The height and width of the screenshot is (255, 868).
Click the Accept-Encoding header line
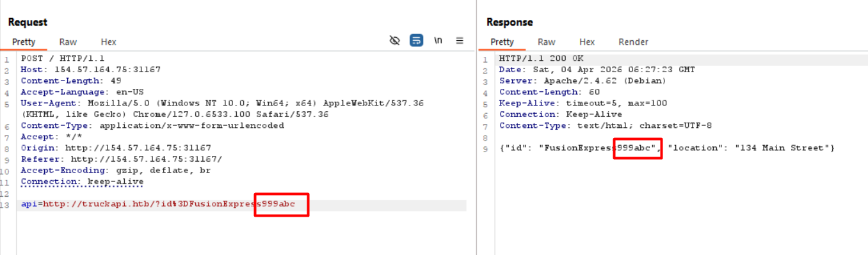(115, 170)
